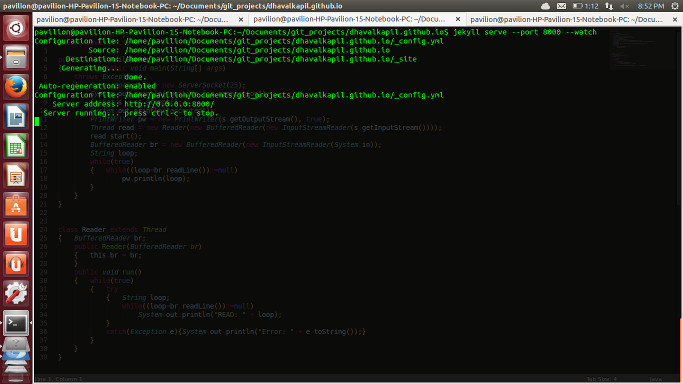
Task: Close the second terminal tab
Action: [x=458, y=19]
